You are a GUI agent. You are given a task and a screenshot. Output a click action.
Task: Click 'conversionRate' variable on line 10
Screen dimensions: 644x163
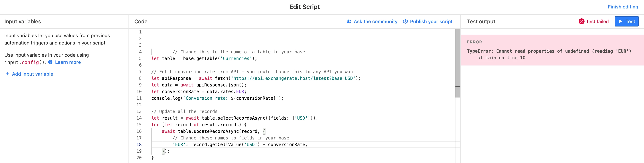180,92
